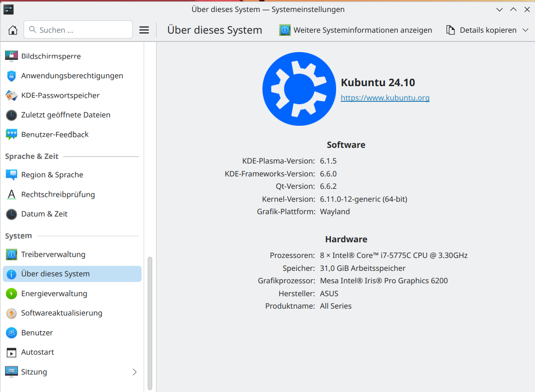Click the KDE-Frameworks-Version value 6.6.0
Screen dimensions: 535x392
(328, 174)
